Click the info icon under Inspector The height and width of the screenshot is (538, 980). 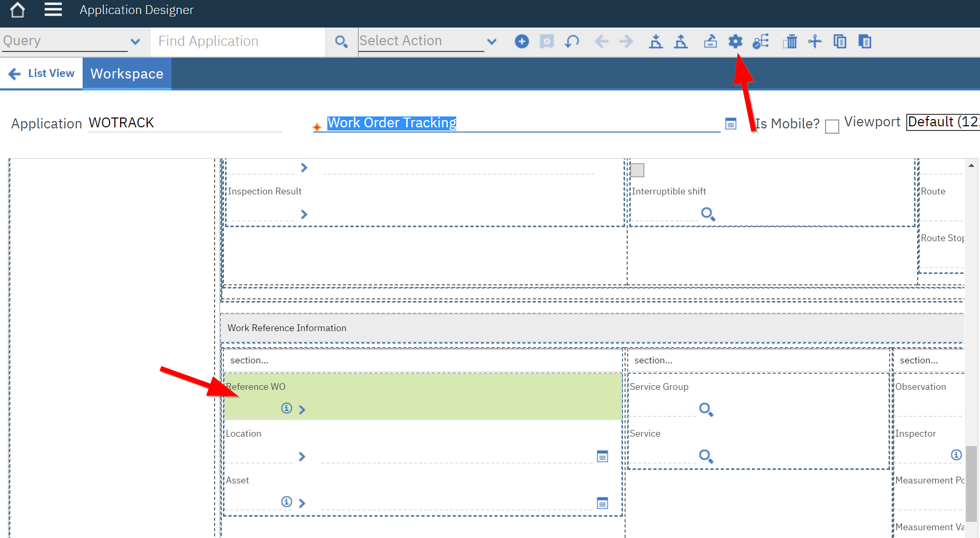pos(956,455)
